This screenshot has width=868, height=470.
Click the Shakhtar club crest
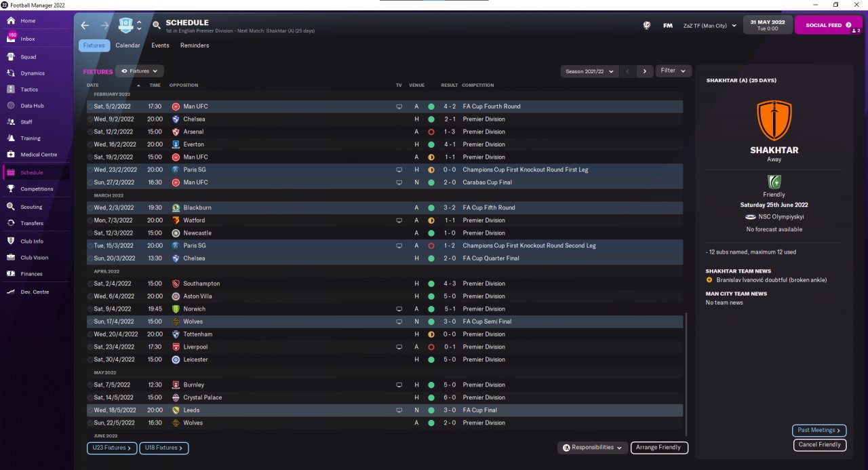coord(774,121)
